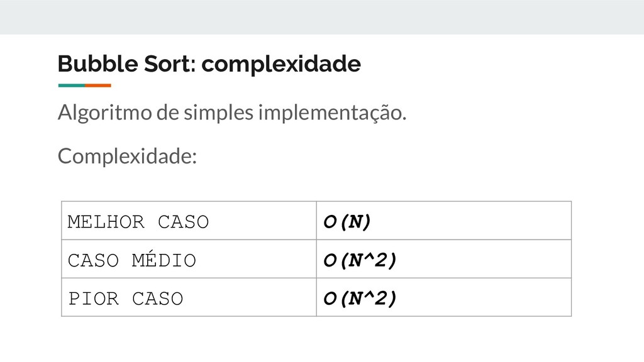The width and height of the screenshot is (644, 362).
Task: Click the word Algoritmo in the paragraph
Action: tap(105, 113)
